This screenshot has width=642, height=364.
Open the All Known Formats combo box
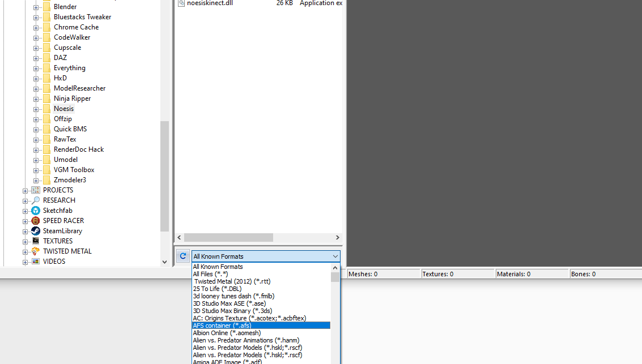266,256
